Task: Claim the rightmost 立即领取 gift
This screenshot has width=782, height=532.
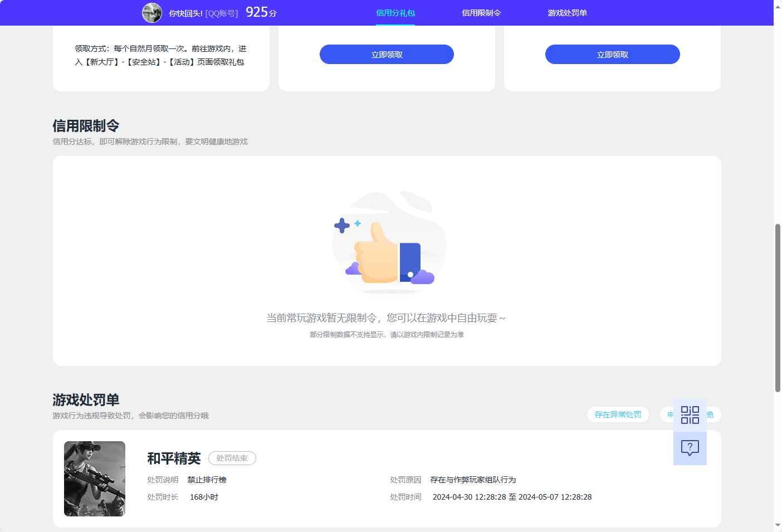Action: click(612, 54)
